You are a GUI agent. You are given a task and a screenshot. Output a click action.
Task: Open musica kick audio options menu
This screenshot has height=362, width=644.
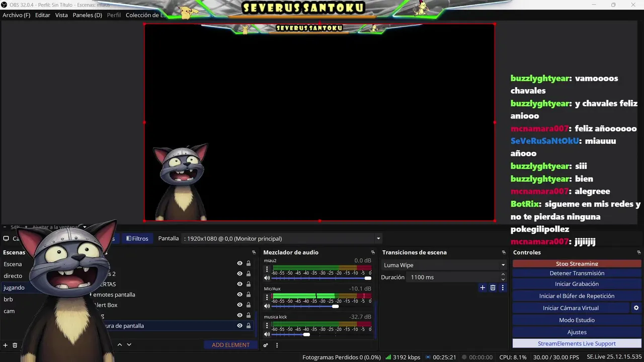click(267, 326)
